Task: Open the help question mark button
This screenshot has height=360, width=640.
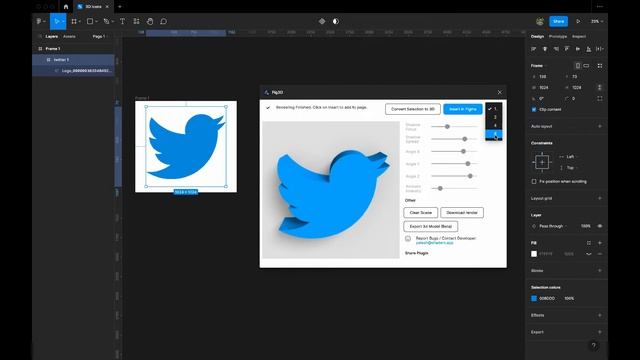Action: point(593,346)
